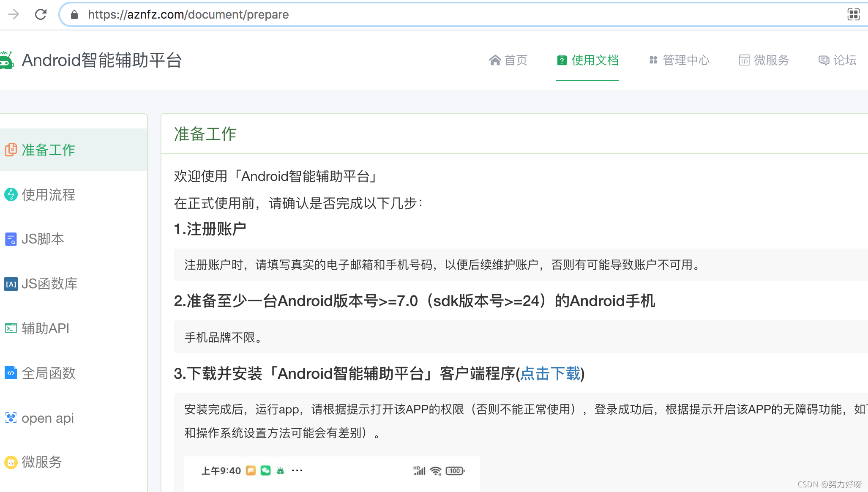Open 微服务 in the left sidebar

41,462
